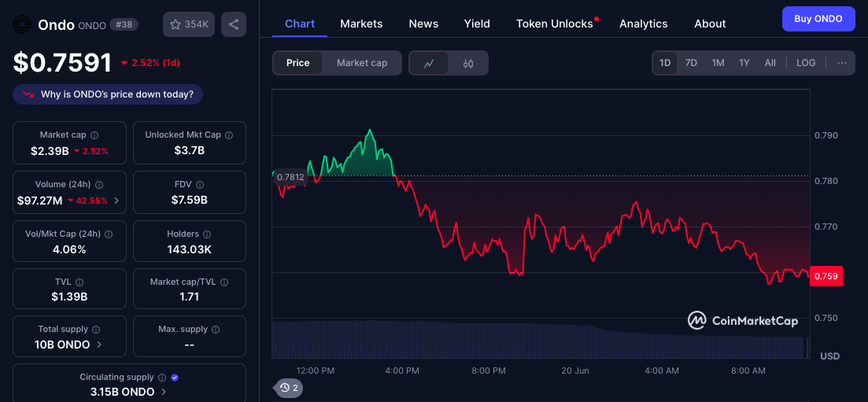Click the $7.59B FDV value
Screen dimensions: 868x402
tap(190, 200)
